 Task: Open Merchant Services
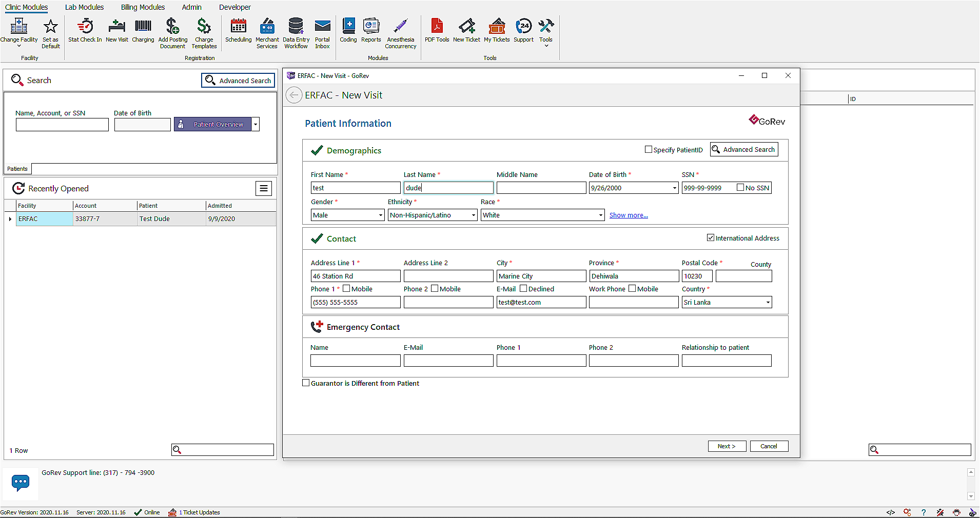point(267,33)
